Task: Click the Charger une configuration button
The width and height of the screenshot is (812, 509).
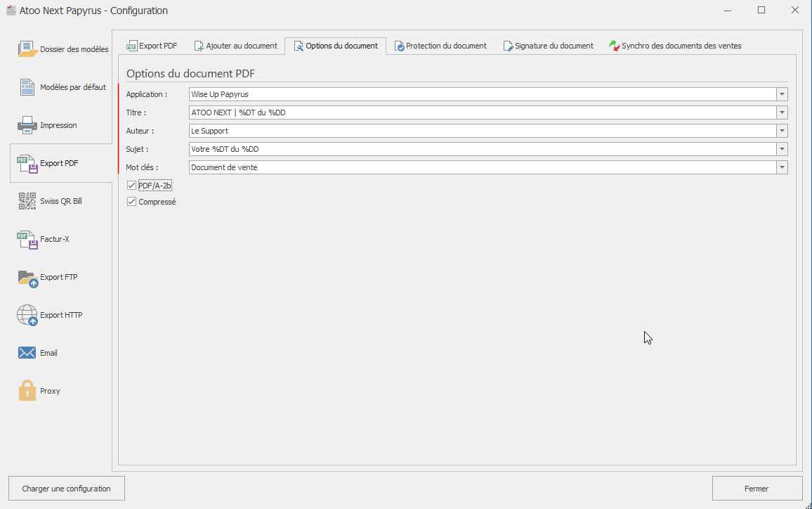Action: pyautogui.click(x=66, y=489)
